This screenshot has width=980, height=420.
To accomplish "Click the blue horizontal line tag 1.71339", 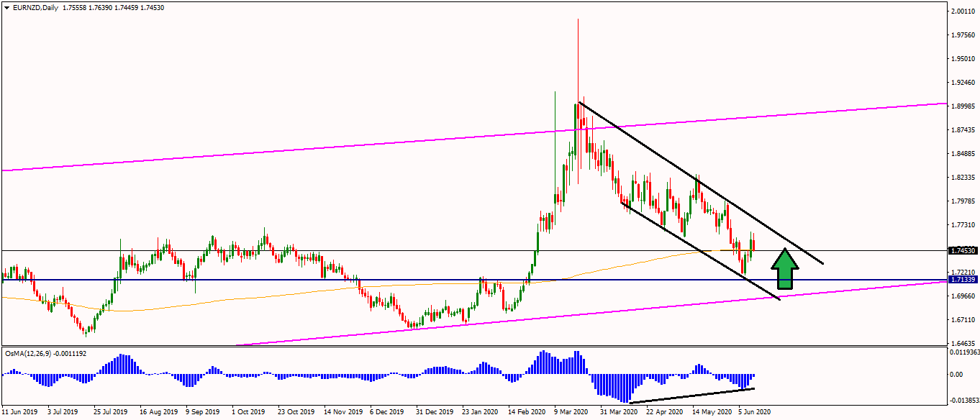I will [963, 279].
